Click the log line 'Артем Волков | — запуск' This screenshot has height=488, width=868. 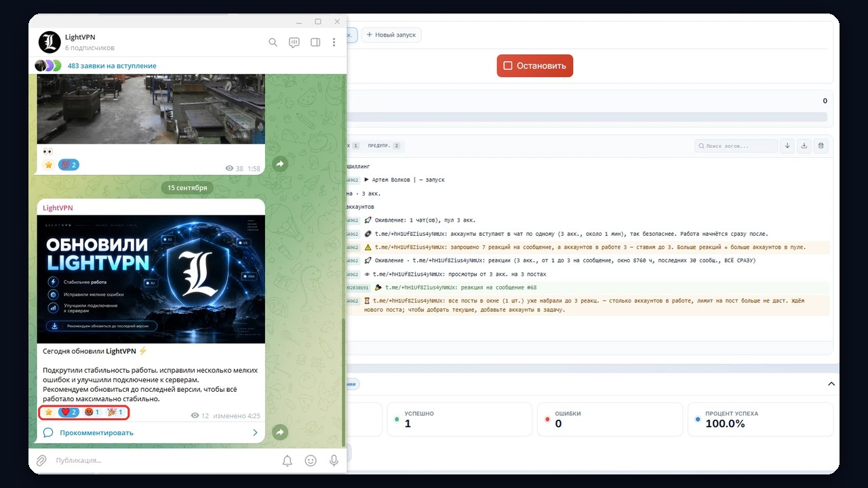(408, 180)
